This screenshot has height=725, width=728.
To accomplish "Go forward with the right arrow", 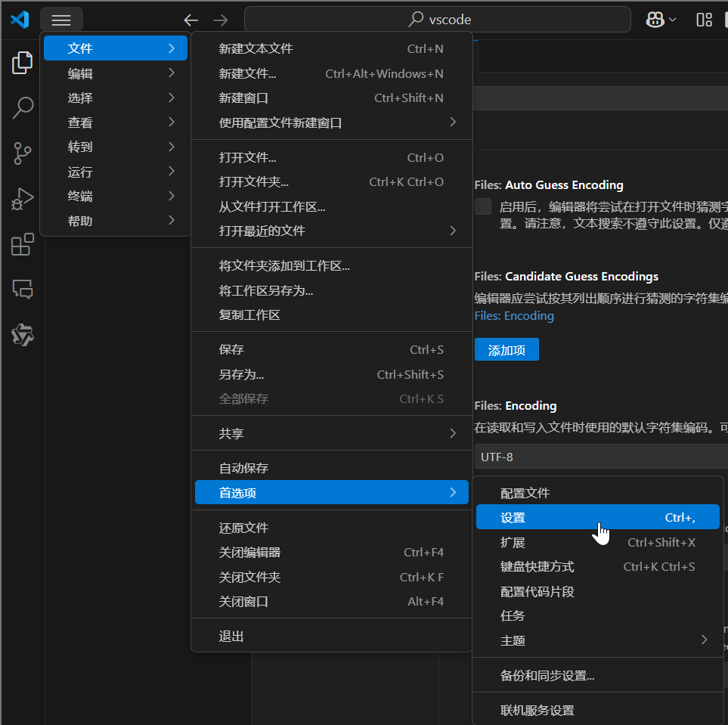I will [x=221, y=20].
